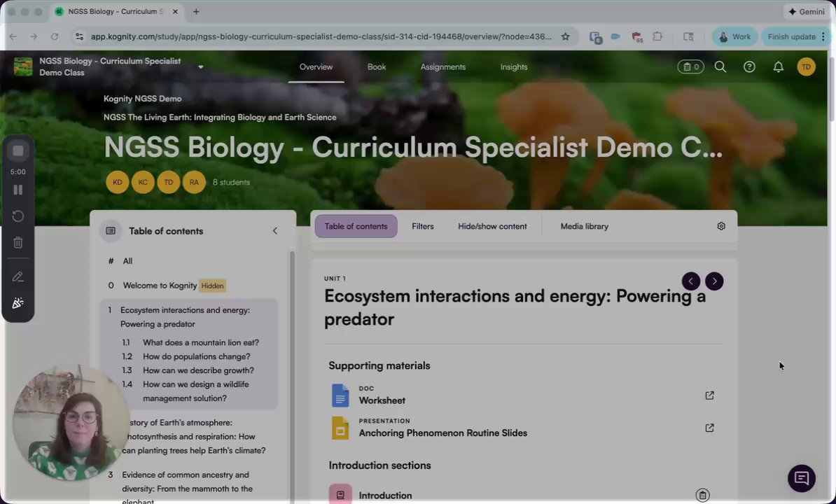Open the search magnifier icon
This screenshot has width=836, height=504.
(720, 66)
